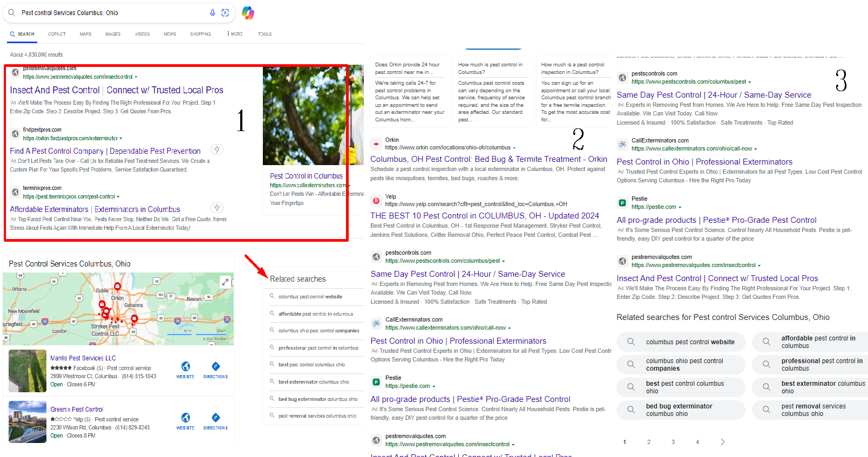The image size is (868, 457).
Task: Open visual search camera icon
Action: [225, 12]
